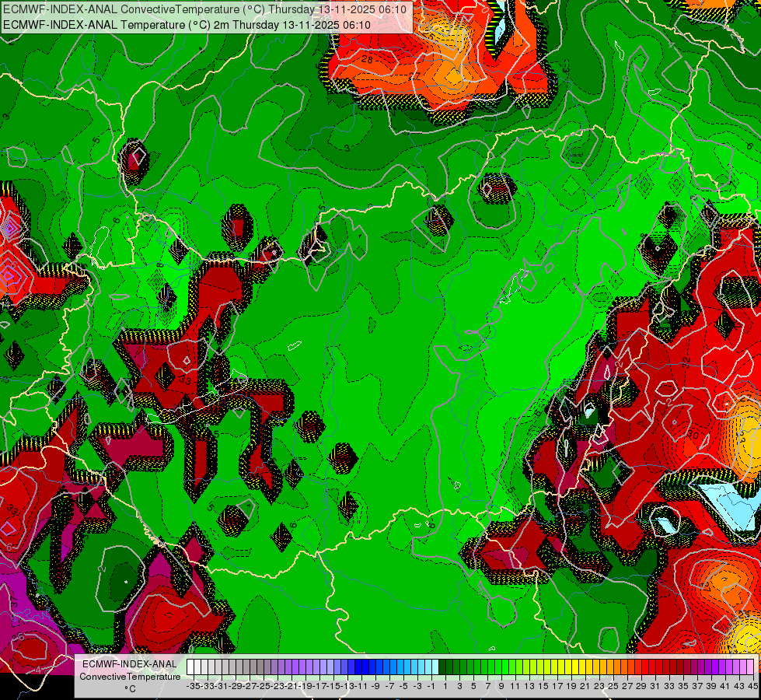Viewport: 761px width, 700px height.
Task: Select the rightmost pink legend swatch above 45
Action: click(750, 667)
